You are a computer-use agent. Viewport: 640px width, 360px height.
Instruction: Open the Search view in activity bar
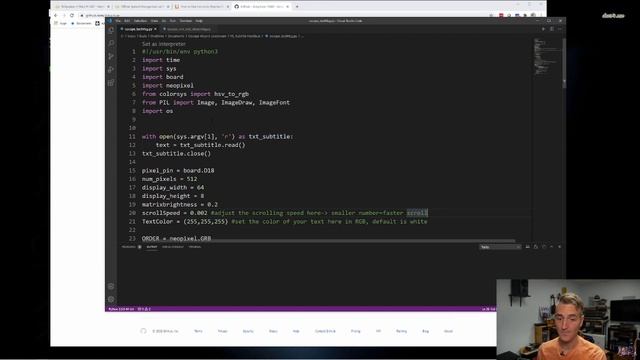(x=111, y=43)
